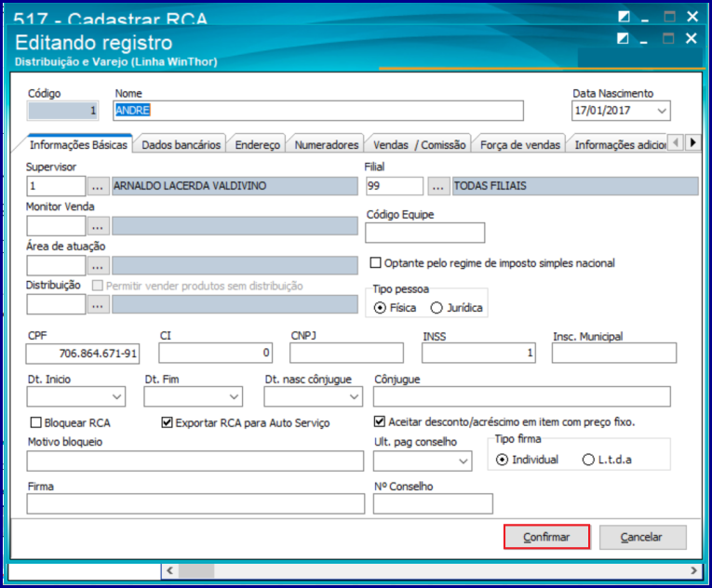
Task: Expand the Dt. Fim date dropdown
Action: point(234,397)
